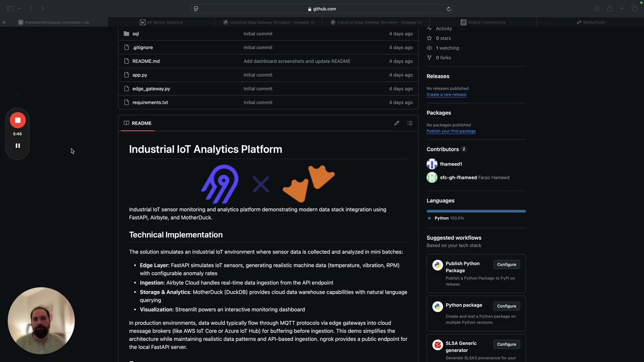644x362 pixels.
Task: Stop the screen recording with the red button
Action: [18, 120]
